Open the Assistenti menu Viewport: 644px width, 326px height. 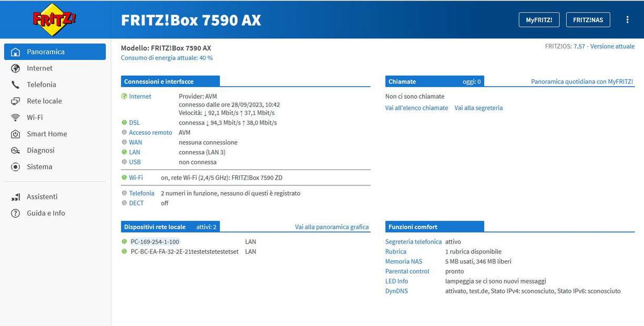55,197
